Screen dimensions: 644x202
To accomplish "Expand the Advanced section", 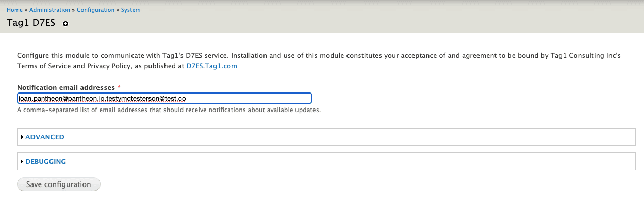I will [45, 137].
